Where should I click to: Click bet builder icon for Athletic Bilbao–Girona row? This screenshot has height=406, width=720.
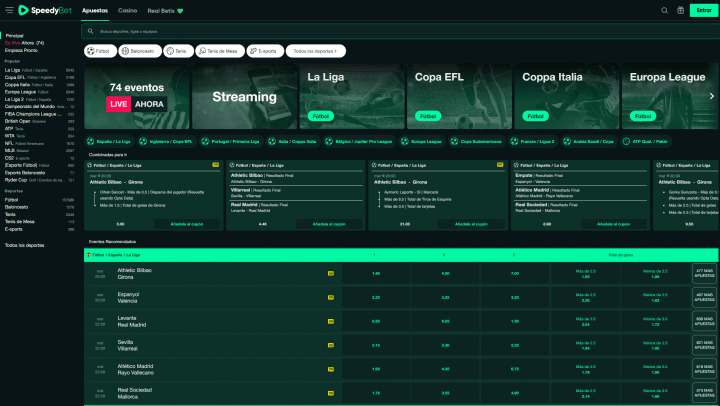click(331, 273)
